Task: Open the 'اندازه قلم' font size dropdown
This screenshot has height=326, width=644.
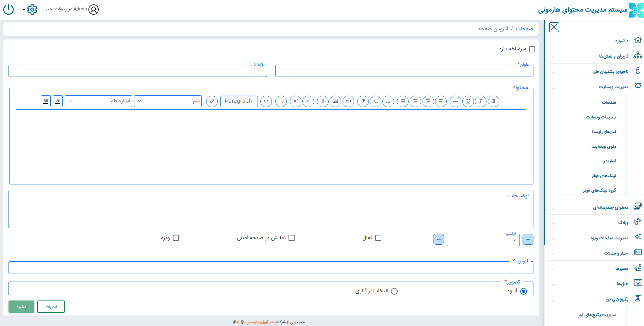Action: [x=98, y=101]
